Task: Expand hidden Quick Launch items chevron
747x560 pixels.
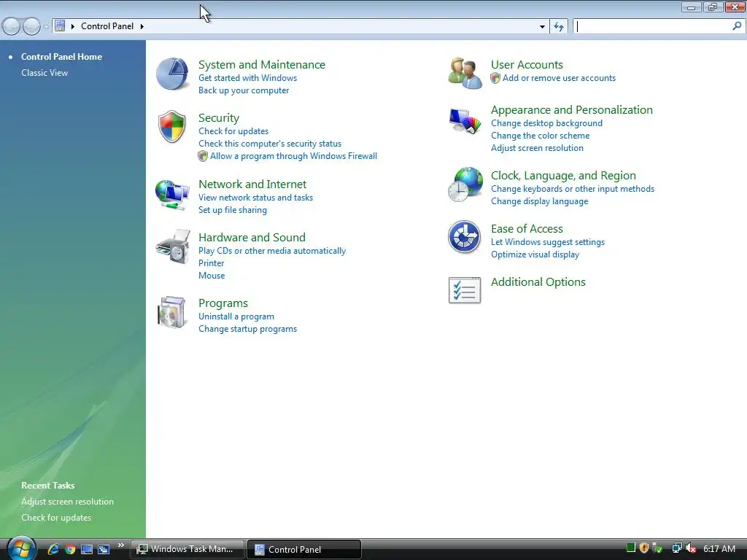Action: tap(121, 545)
